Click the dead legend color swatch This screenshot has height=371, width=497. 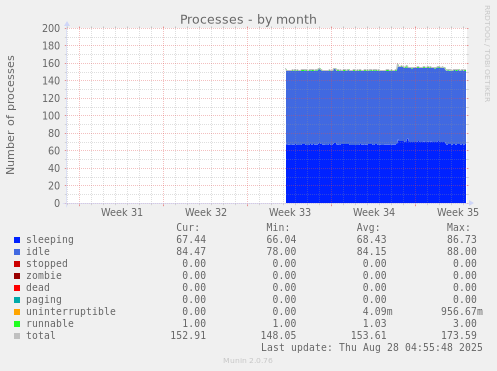[17, 288]
